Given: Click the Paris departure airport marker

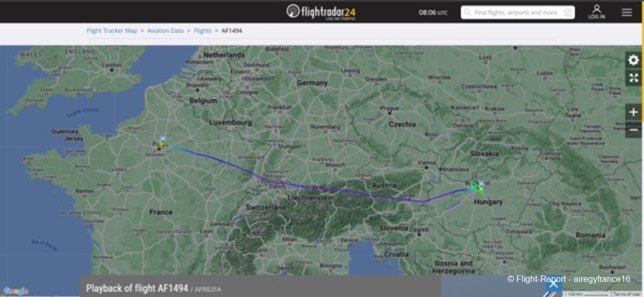Looking at the screenshot, I should 162,139.
